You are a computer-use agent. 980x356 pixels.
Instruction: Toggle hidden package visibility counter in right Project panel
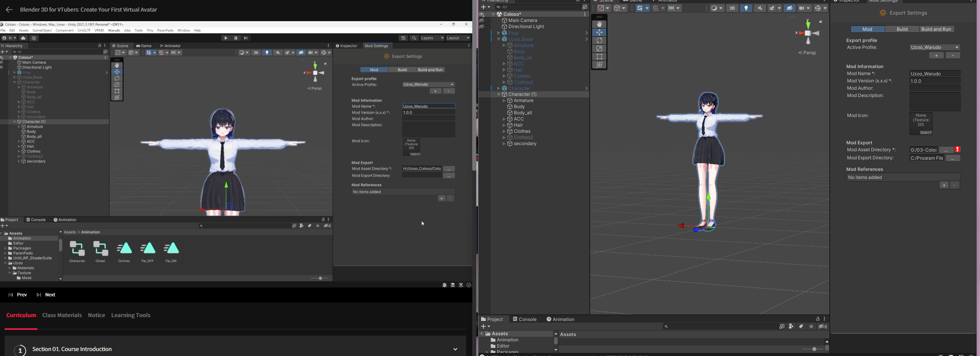pyautogui.click(x=823, y=326)
